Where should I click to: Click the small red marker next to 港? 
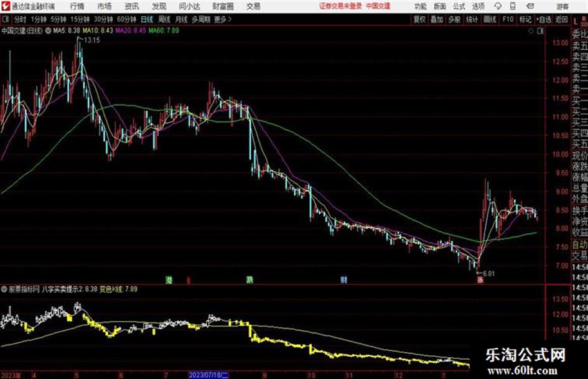[x=189, y=280]
